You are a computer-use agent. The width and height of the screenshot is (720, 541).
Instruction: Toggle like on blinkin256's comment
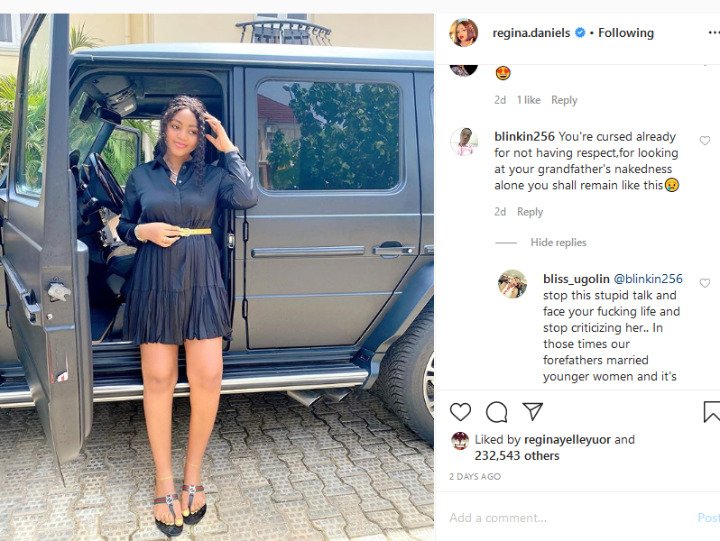coord(705,141)
